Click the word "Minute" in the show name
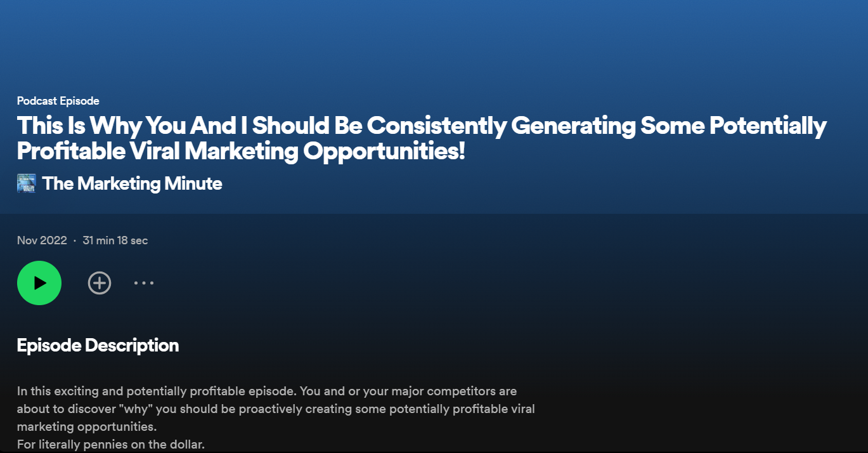The width and height of the screenshot is (868, 453). click(x=193, y=184)
